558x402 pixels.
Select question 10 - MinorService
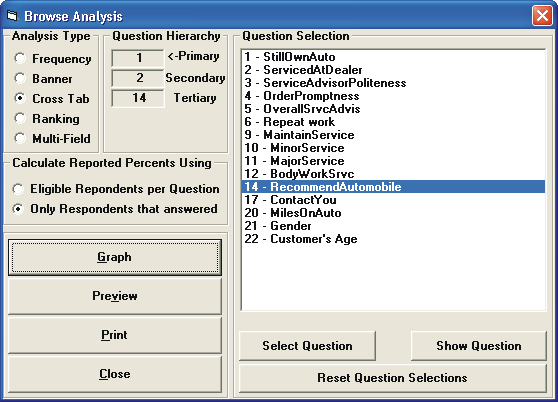pyautogui.click(x=393, y=148)
